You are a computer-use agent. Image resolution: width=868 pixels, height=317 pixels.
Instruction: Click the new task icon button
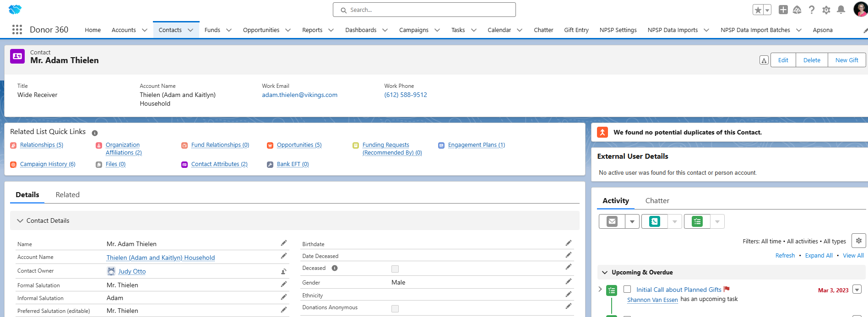pyautogui.click(x=697, y=221)
